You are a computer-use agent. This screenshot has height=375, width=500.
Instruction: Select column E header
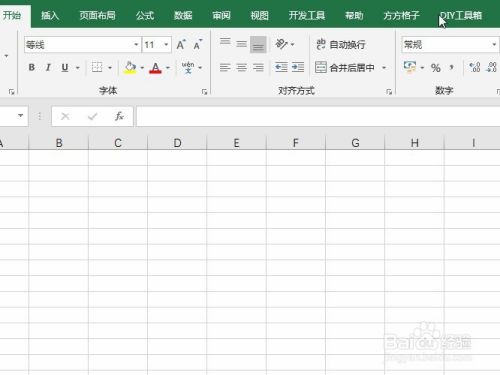[237, 143]
